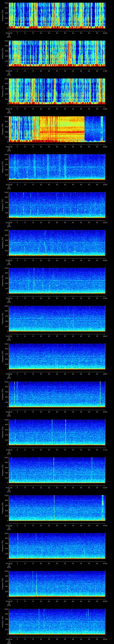114x644 pixels.
Task: Pick the spectrogram panel starting at 18:36:00
Action: point(57,281)
